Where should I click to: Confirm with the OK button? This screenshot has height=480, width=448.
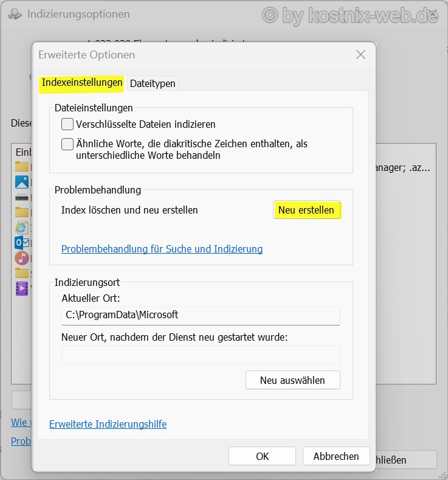click(x=262, y=456)
